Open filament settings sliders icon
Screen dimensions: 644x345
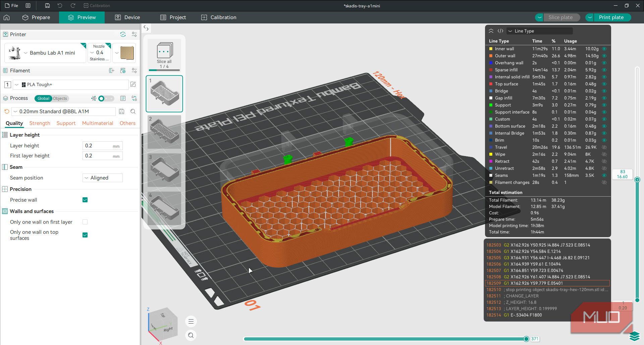134,70
